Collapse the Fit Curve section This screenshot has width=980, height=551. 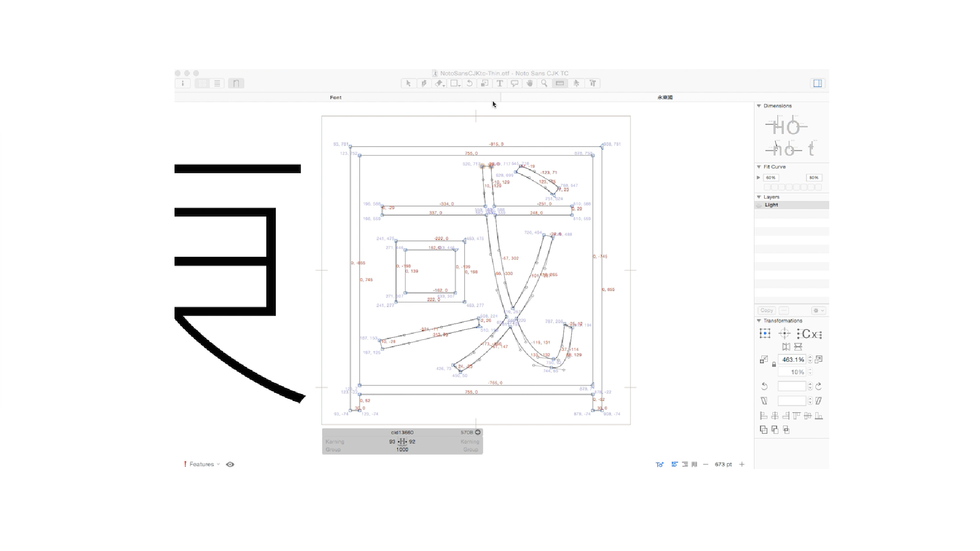click(759, 167)
